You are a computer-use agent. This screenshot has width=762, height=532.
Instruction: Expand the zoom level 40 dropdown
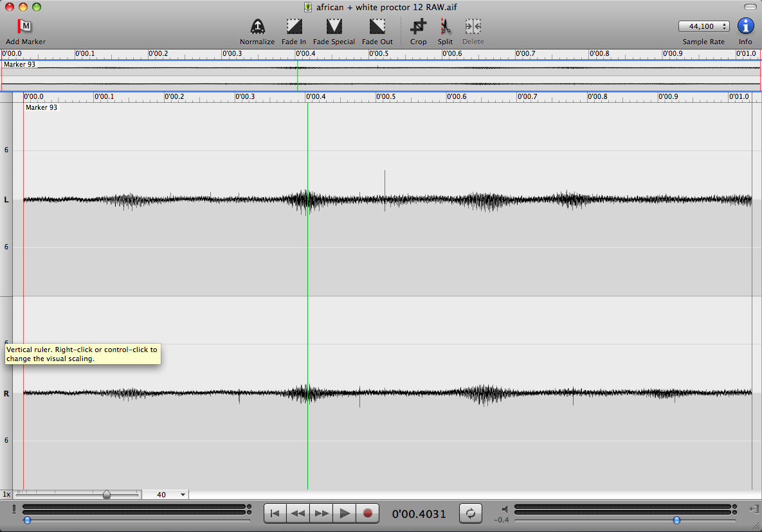point(183,495)
